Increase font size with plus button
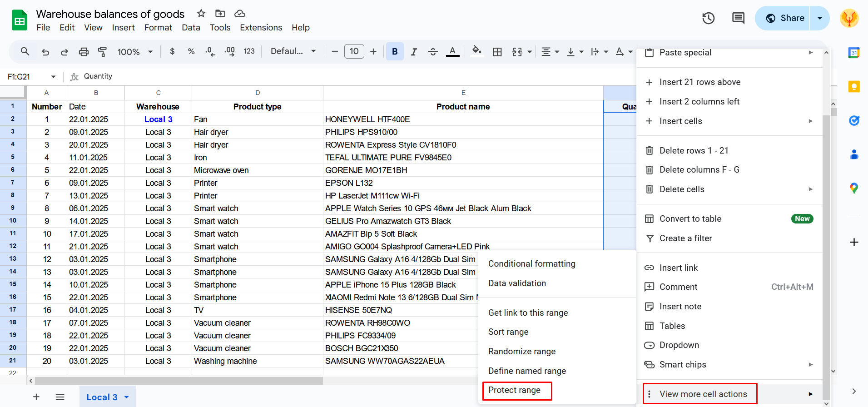 pos(373,52)
